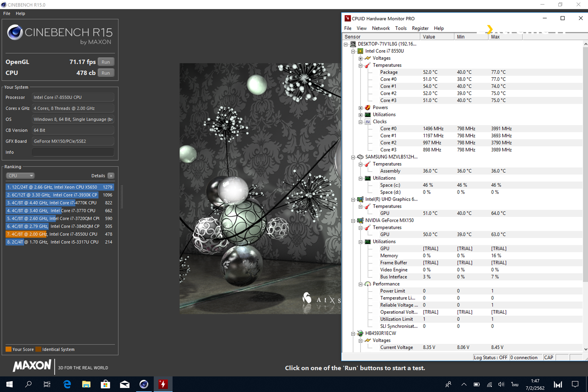Click the Performance gauge icon
Screen dimensions: 588x392
(367, 284)
